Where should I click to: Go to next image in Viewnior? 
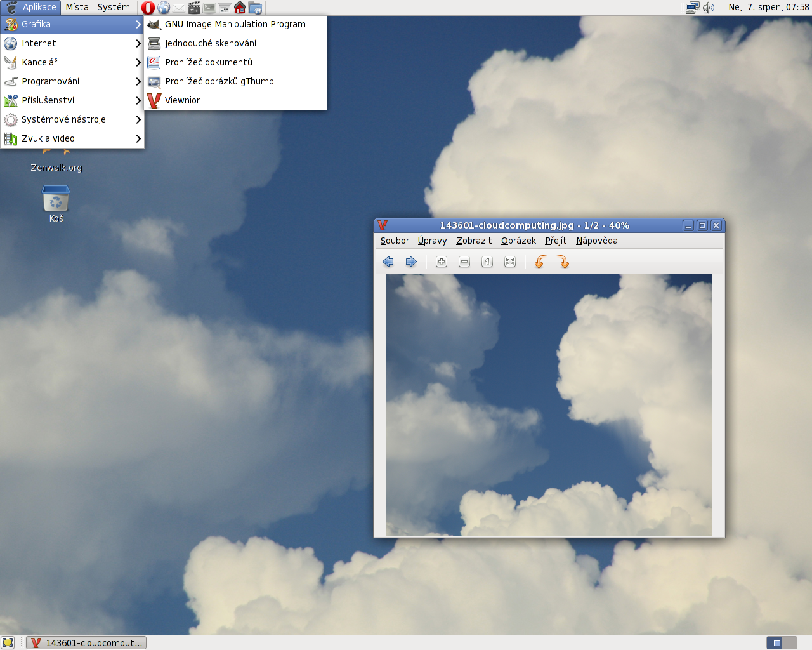[x=411, y=262]
